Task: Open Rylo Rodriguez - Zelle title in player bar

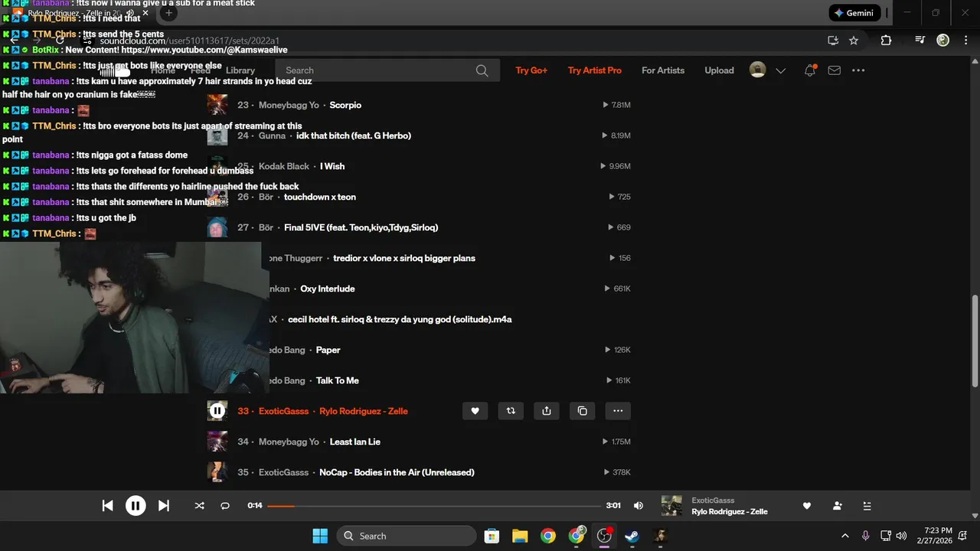Action: [x=730, y=512]
